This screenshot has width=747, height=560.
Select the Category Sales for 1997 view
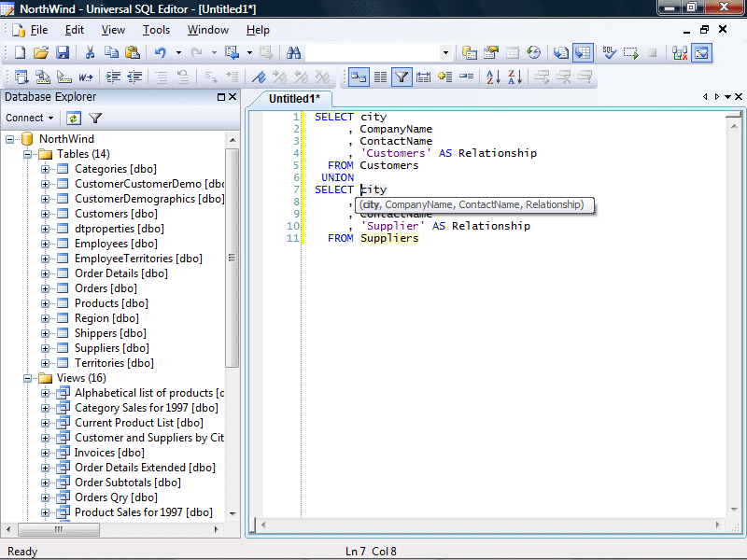147,408
